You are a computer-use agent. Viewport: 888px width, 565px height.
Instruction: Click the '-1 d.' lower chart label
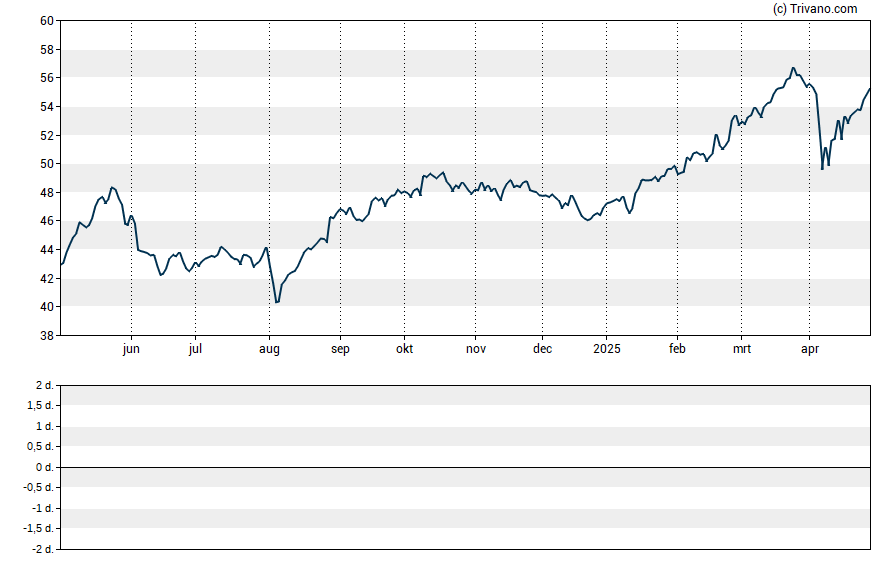[42, 508]
